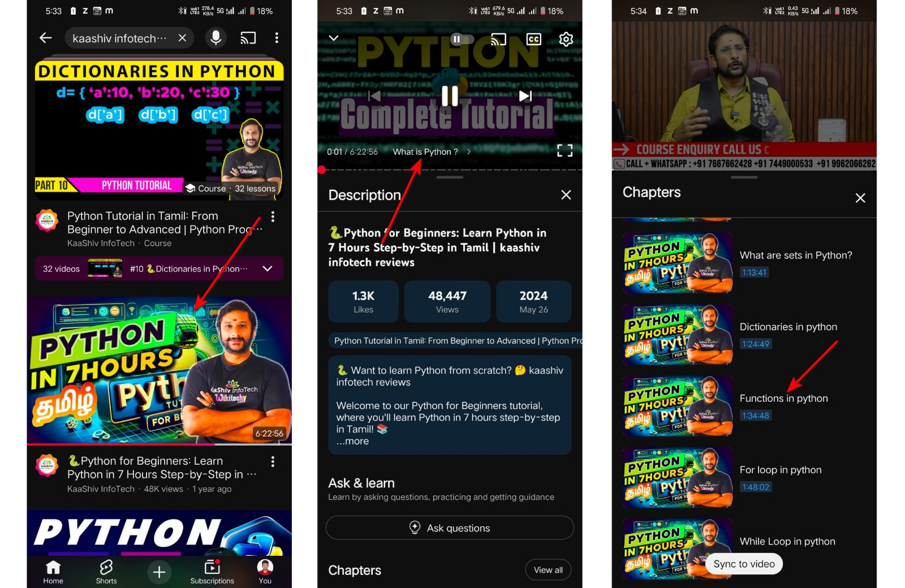
Task: Tap the 2024 May 26 date stat
Action: coord(533,301)
